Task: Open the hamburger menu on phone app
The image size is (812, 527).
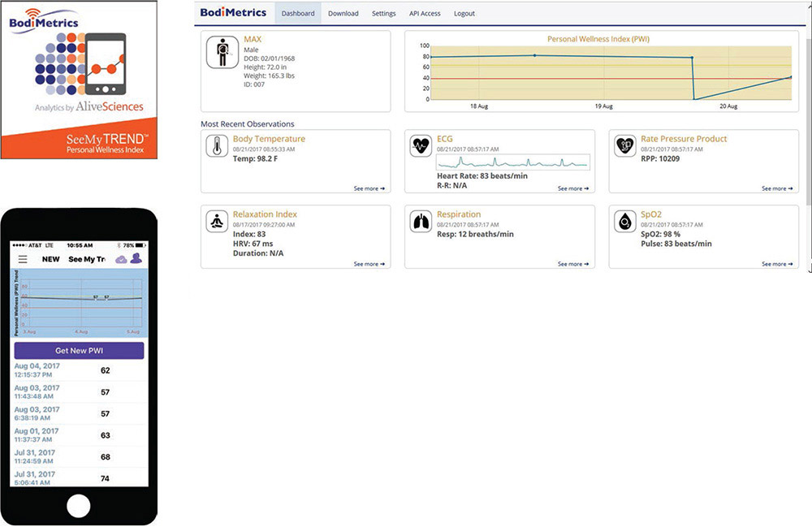Action: pos(23,259)
